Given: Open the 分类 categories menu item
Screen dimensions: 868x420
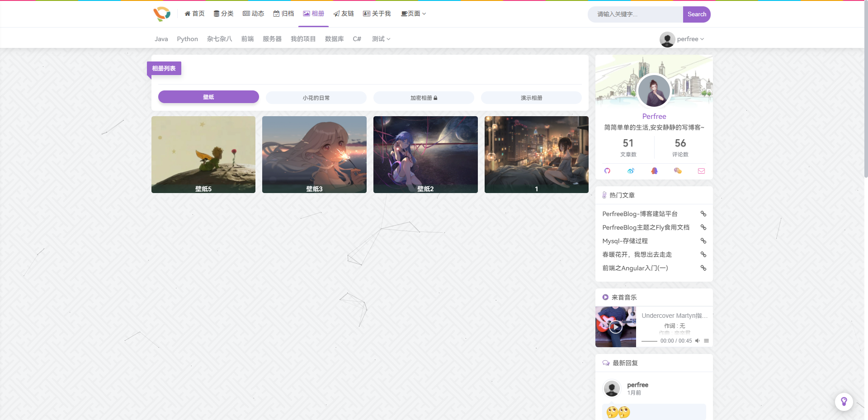Looking at the screenshot, I should 223,14.
